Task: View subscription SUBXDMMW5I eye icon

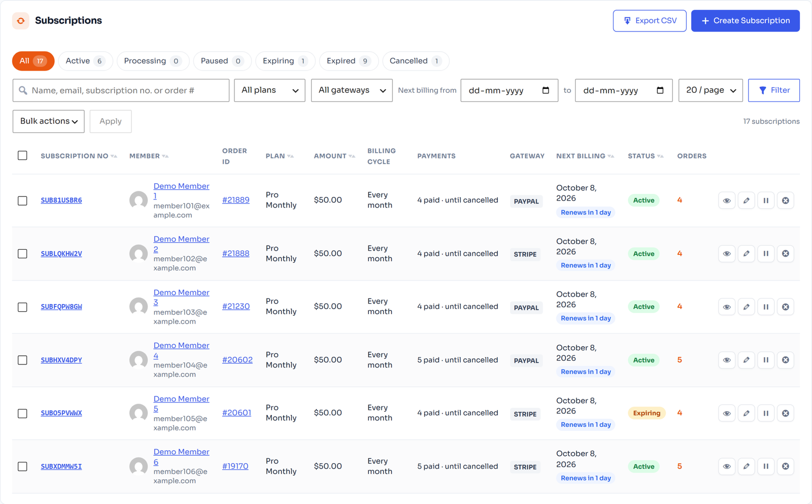Action: pyautogui.click(x=727, y=466)
